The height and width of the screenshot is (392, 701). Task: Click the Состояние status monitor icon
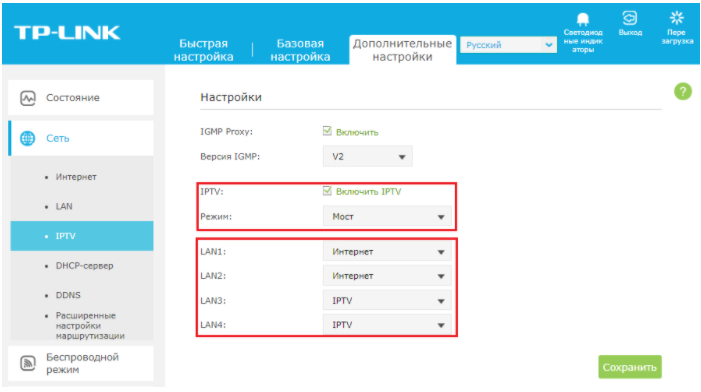click(x=28, y=98)
